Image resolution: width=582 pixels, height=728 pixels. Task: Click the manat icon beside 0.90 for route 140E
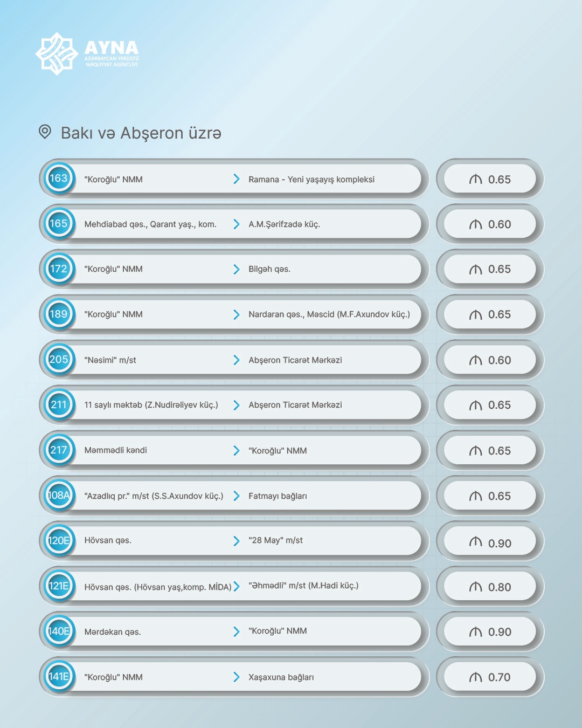tap(475, 632)
